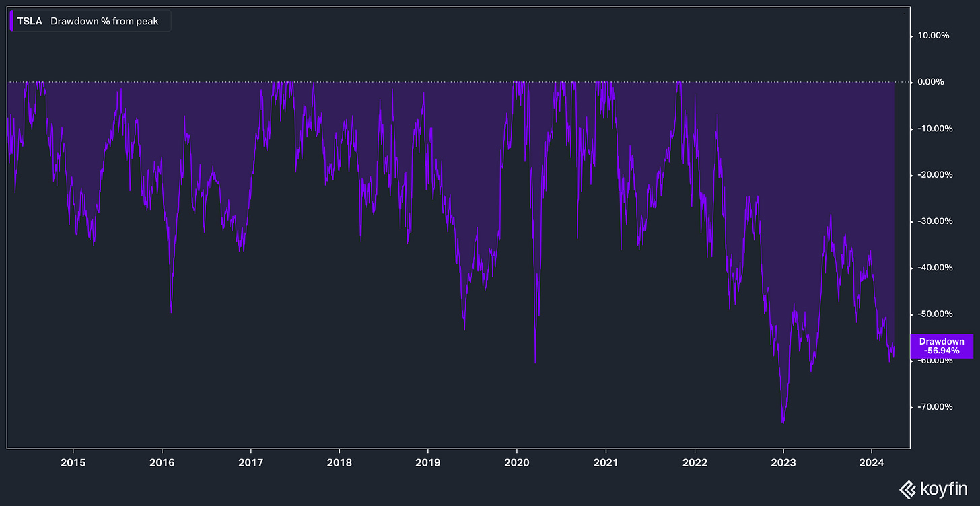Click the 10.00% y-axis label

pos(934,36)
